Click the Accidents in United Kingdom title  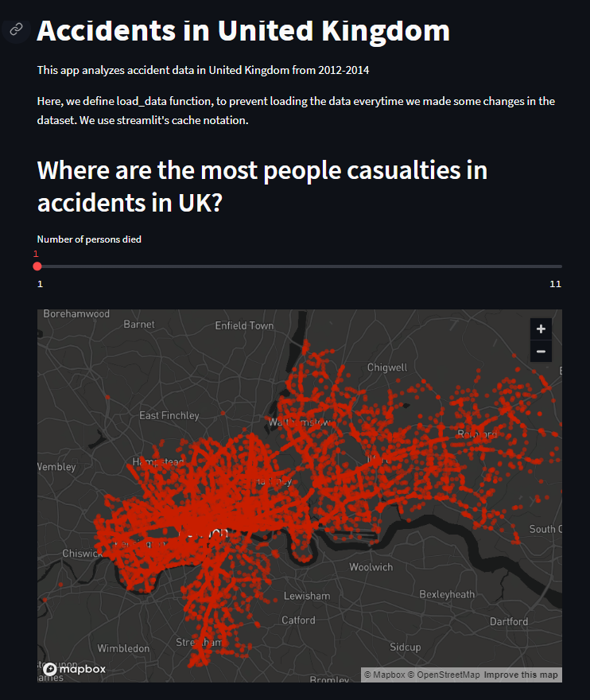[x=243, y=30]
